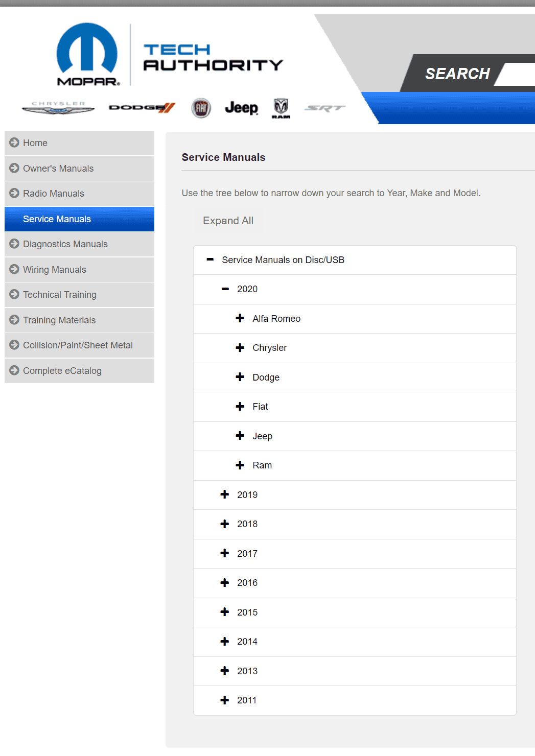Image resolution: width=535 pixels, height=756 pixels.
Task: Click the SEARCH label
Action: 457,74
